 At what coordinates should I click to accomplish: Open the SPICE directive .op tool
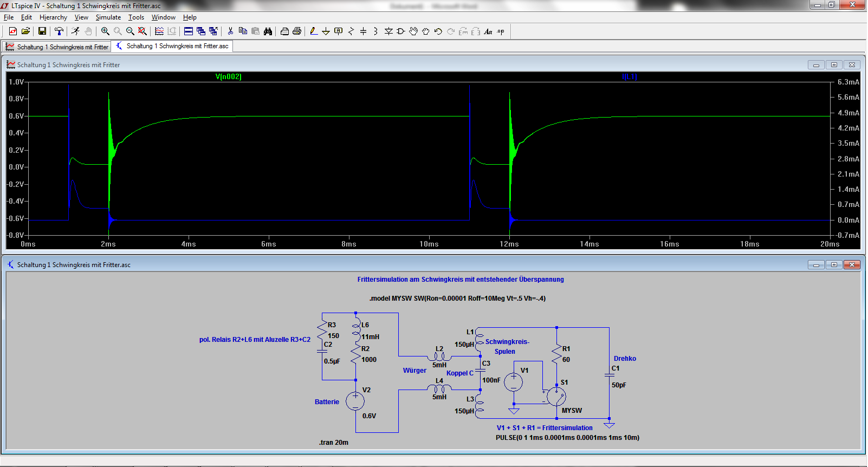click(x=501, y=31)
